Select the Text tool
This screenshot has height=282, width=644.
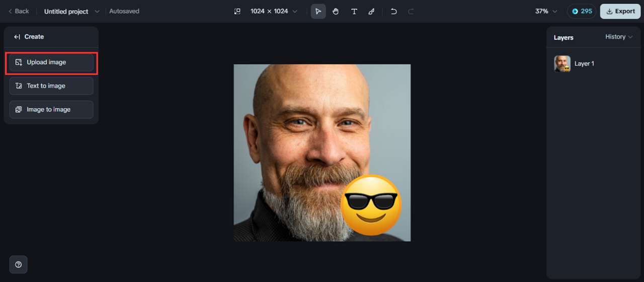pos(354,11)
